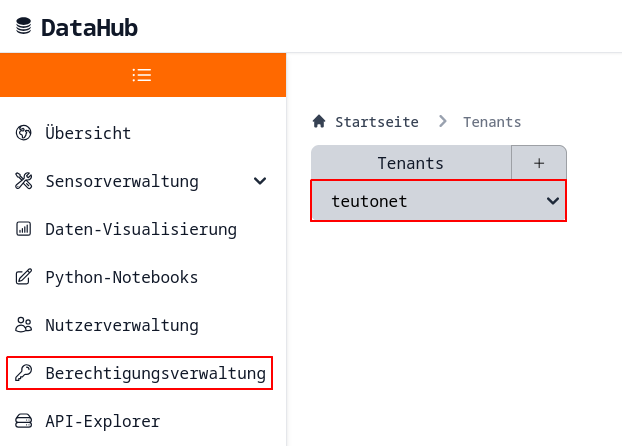Click the Tenants breadcrumb text
Viewport: 622px width, 446px height.
click(x=492, y=122)
